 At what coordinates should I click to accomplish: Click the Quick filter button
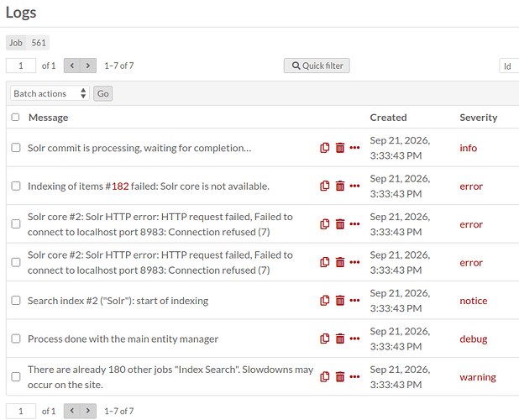317,66
